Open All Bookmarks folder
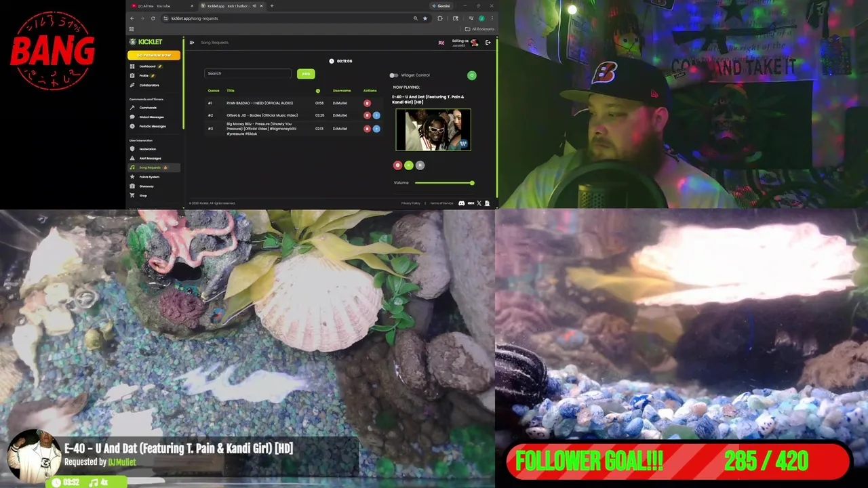 click(x=480, y=29)
